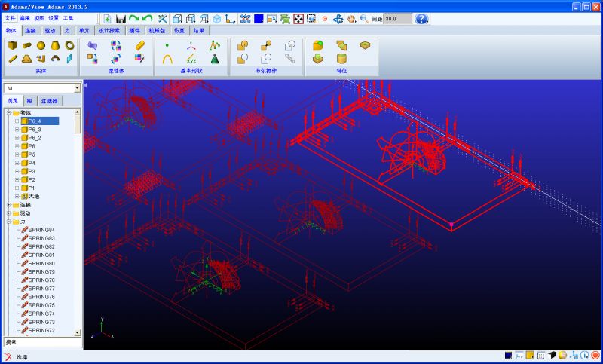The height and width of the screenshot is (364, 603).
Task: Click the blue background color button in toolbar
Action: click(259, 19)
